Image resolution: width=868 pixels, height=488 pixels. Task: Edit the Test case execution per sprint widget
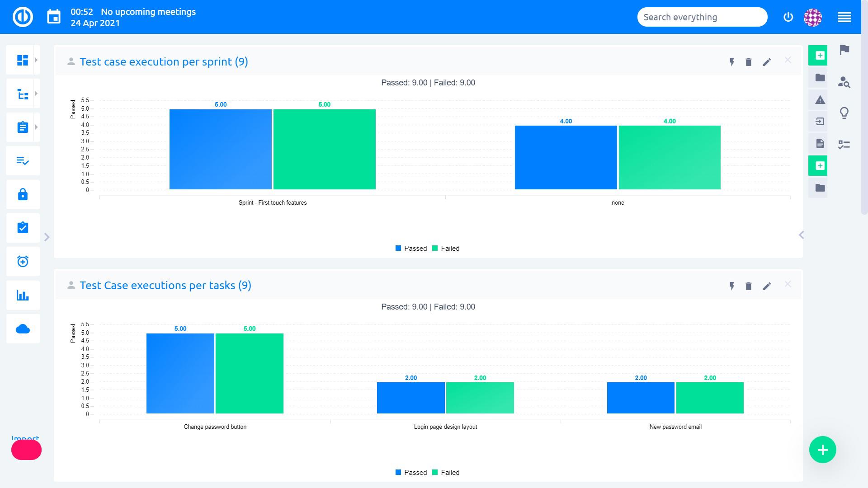click(767, 62)
